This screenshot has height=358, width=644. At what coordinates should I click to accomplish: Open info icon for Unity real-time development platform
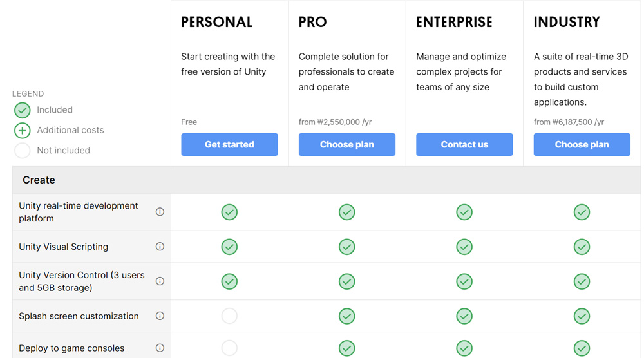160,212
